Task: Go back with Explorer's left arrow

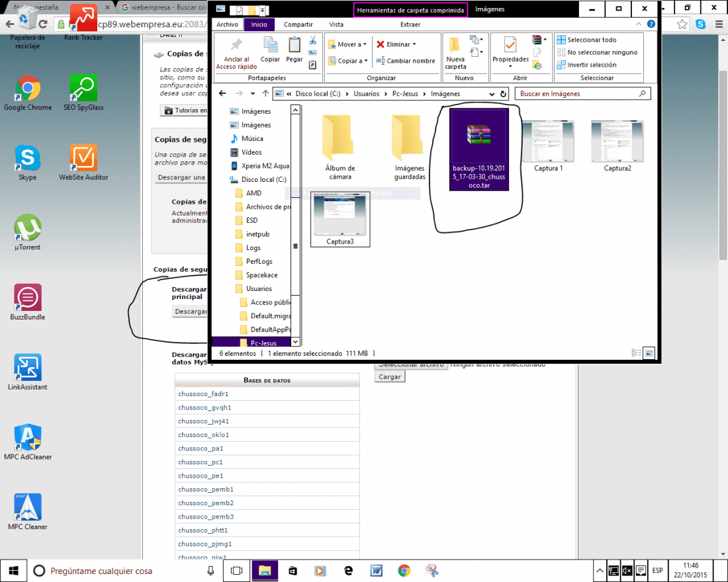Action: tap(222, 94)
